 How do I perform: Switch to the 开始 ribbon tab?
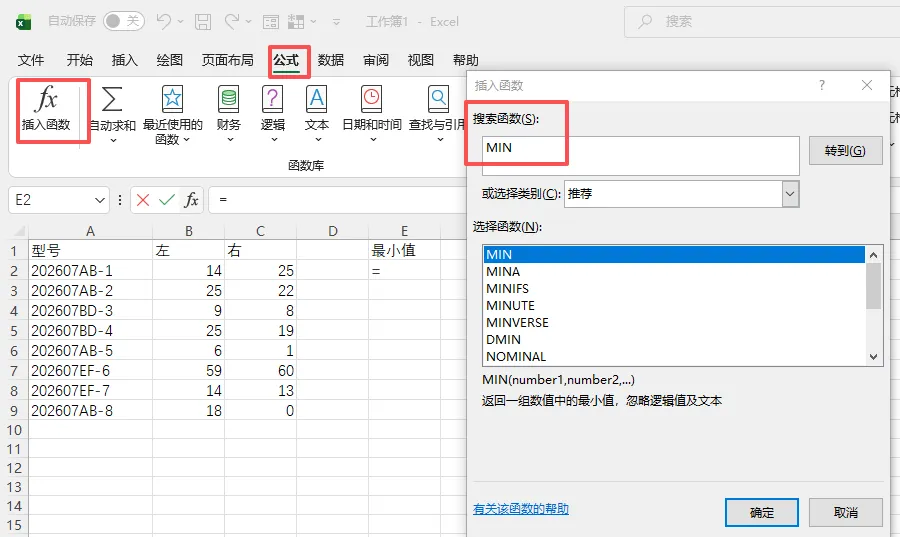(x=79, y=60)
